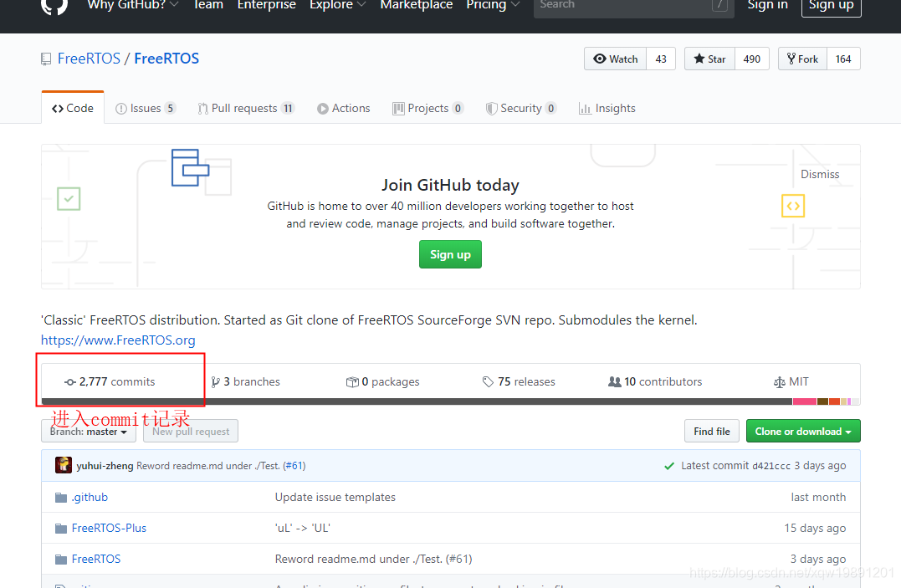Viewport: 901px width, 588px height.
Task: Click the commit status checkmark icon
Action: coord(669,466)
